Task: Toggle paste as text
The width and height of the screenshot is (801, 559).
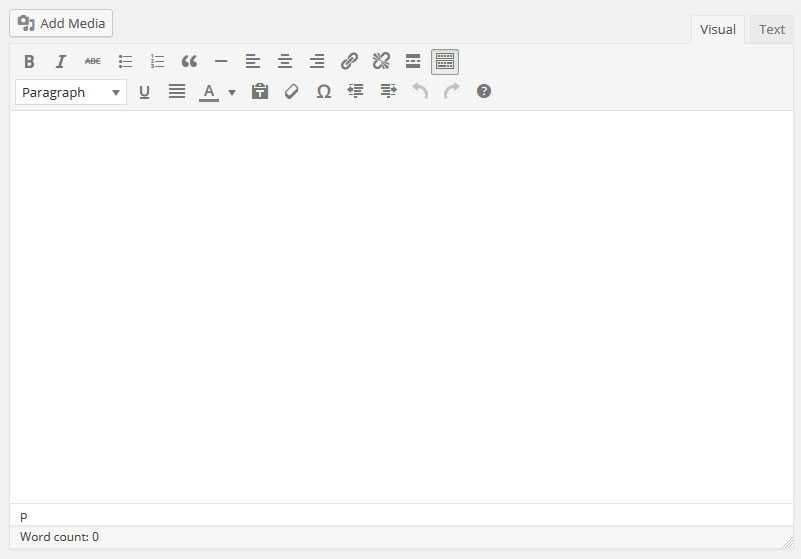Action: [x=260, y=92]
